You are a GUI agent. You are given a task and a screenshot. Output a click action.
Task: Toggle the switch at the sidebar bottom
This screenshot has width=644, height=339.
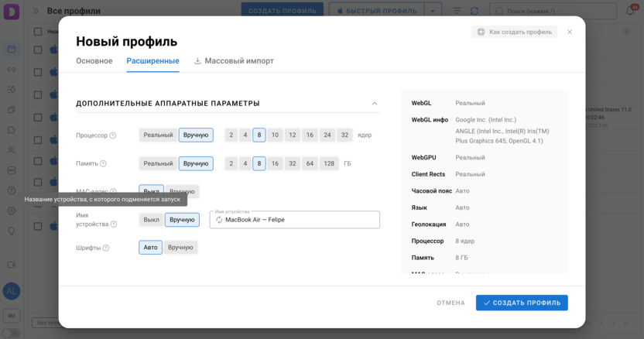pos(12,334)
